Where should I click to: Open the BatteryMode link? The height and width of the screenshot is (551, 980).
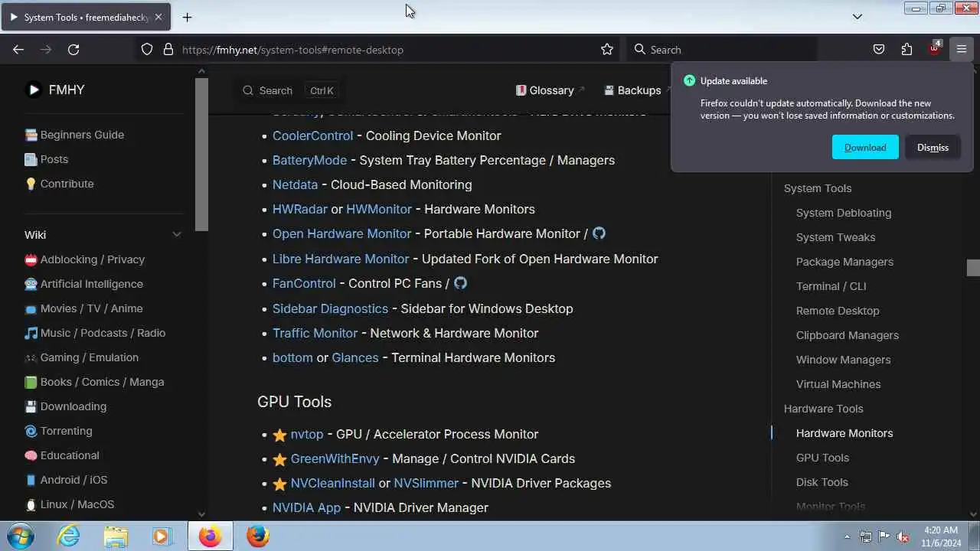tap(309, 160)
